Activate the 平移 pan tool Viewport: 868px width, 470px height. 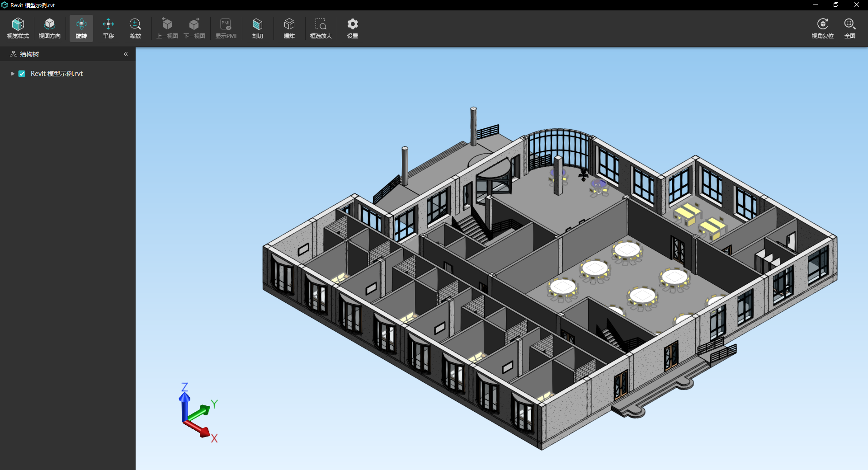tap(108, 28)
